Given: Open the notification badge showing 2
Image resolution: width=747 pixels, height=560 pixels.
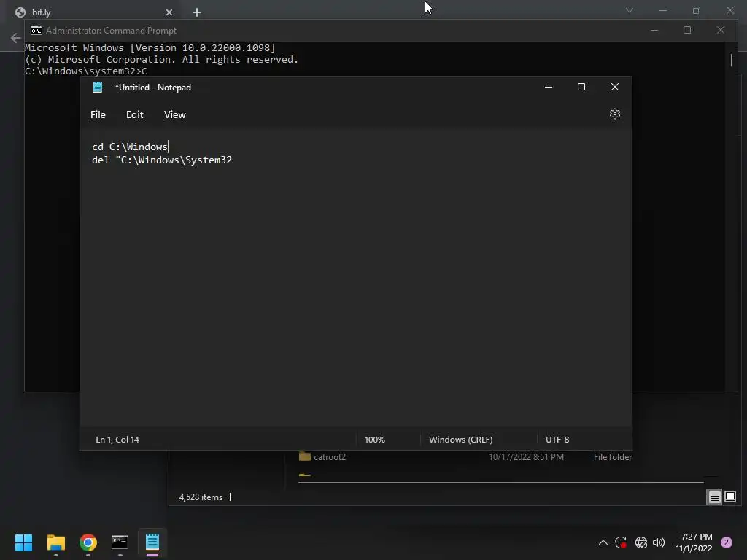Looking at the screenshot, I should [727, 542].
